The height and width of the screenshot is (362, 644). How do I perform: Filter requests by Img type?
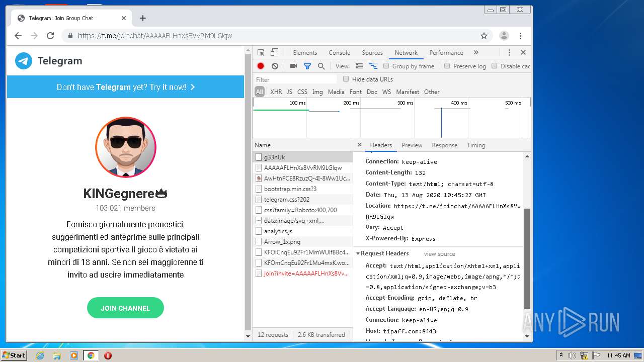[317, 92]
